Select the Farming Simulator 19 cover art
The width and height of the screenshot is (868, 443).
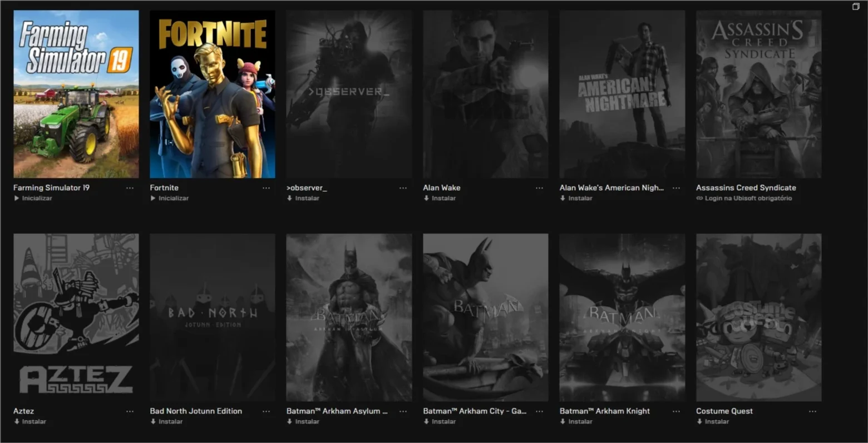tap(76, 94)
